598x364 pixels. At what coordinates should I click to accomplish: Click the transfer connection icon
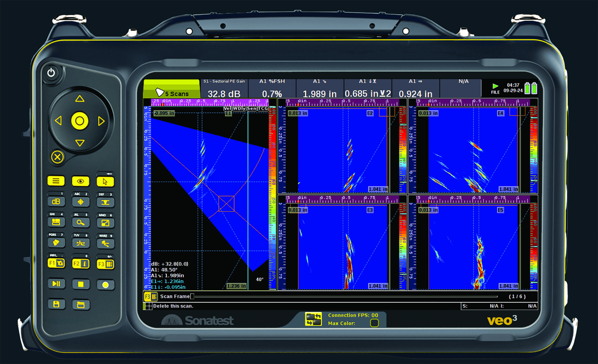point(314,319)
